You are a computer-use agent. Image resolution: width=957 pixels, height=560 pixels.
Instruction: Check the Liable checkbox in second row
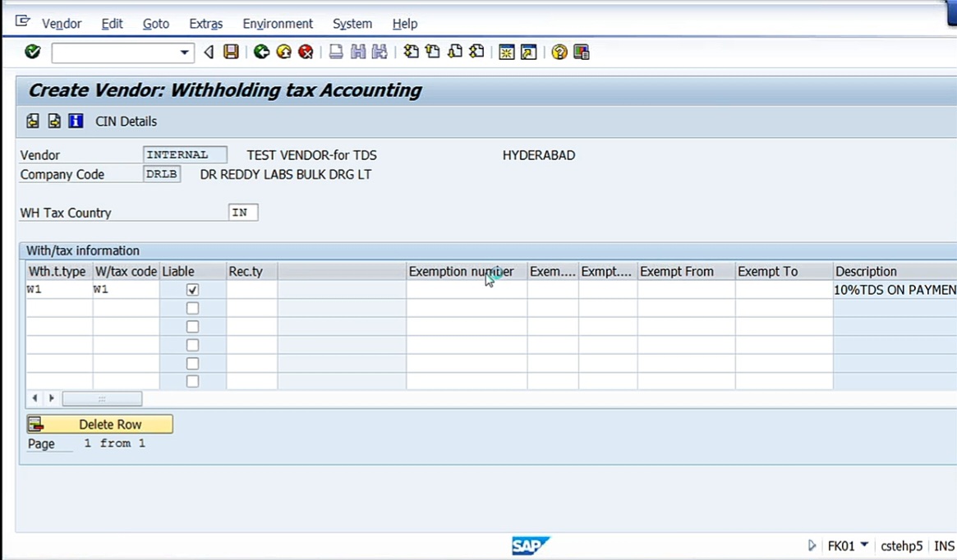tap(192, 308)
